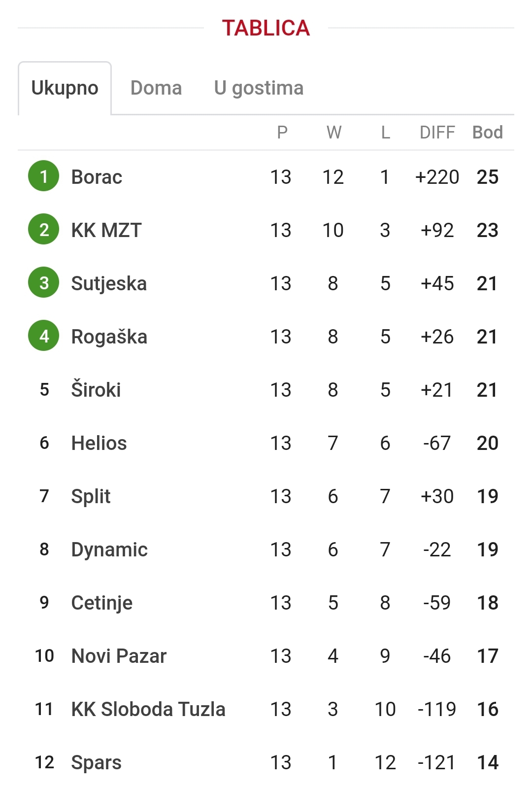
Task: Click the green position 3 badge
Action: point(44,282)
